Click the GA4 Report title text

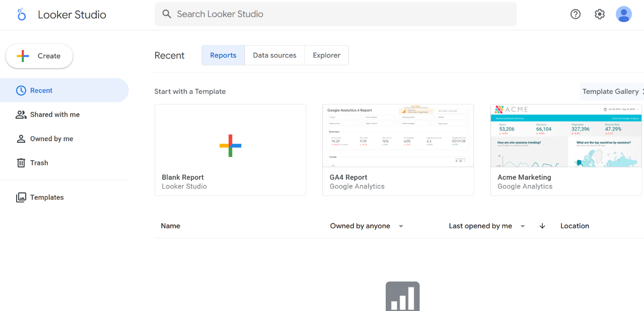[348, 177]
